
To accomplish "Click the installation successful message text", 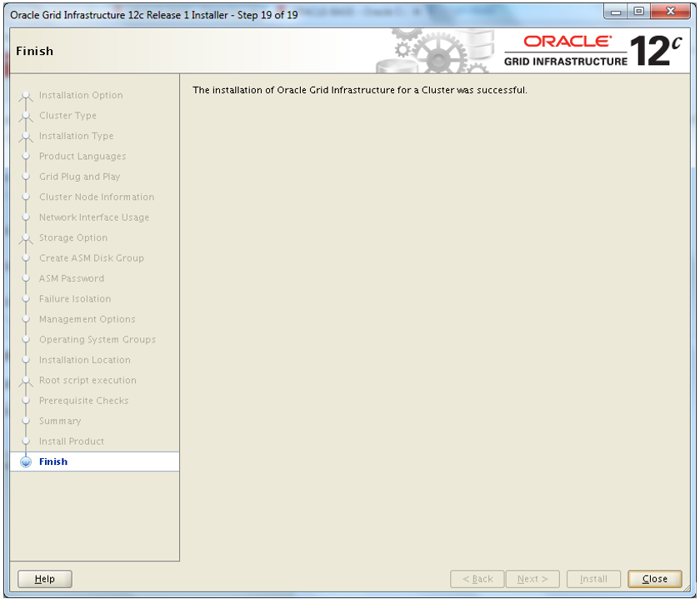I will 360,90.
